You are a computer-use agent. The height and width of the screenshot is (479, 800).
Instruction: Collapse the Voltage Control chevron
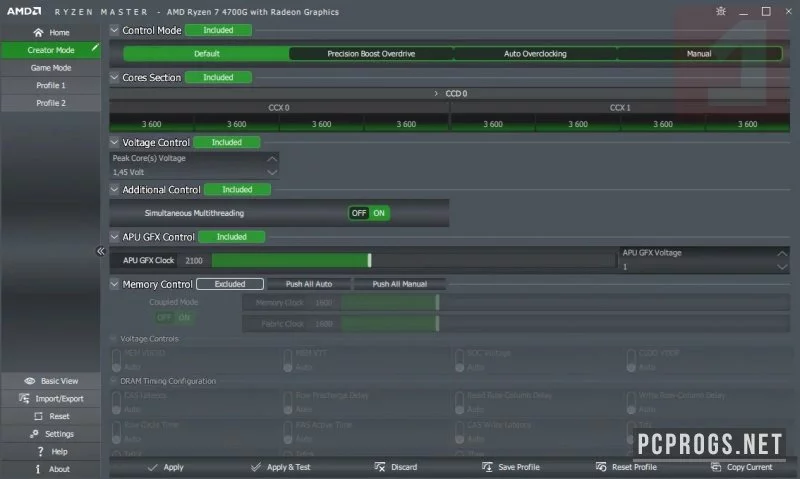[x=114, y=142]
